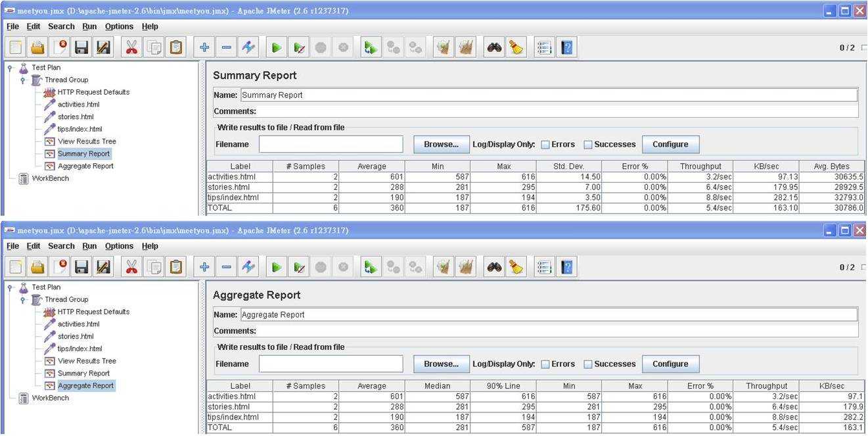Click stories.html label cell in Summary Report table

coord(240,187)
